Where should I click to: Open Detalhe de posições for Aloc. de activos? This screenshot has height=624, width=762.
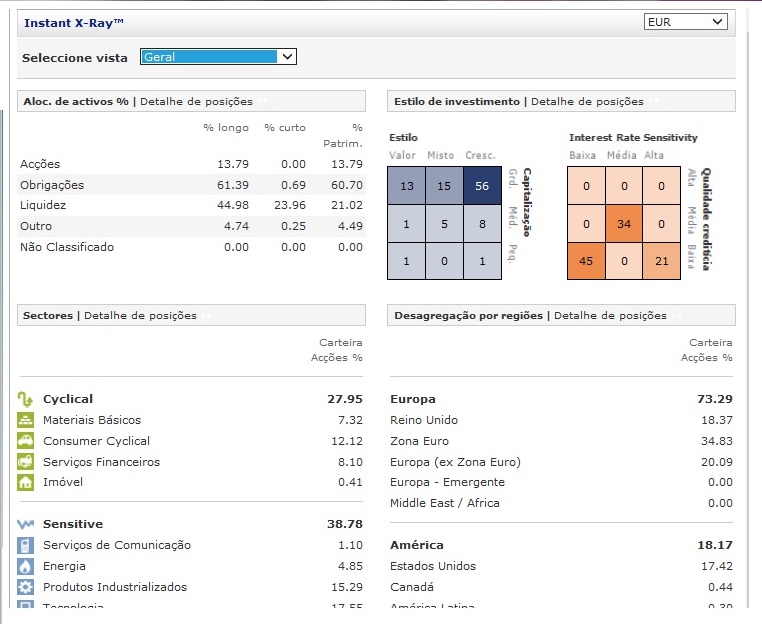pos(196,102)
